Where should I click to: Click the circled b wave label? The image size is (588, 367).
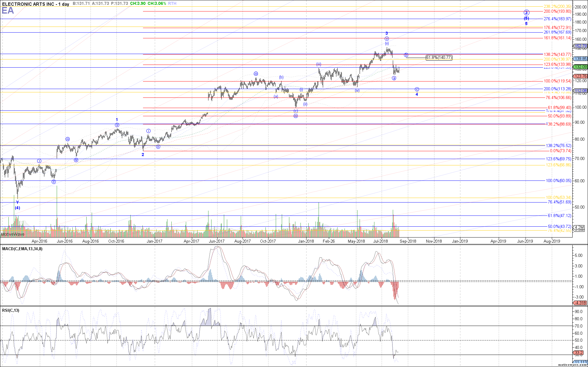(406, 55)
